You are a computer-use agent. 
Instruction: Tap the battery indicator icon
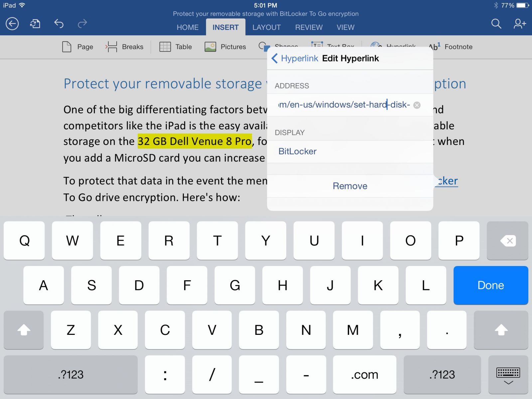[x=522, y=5]
